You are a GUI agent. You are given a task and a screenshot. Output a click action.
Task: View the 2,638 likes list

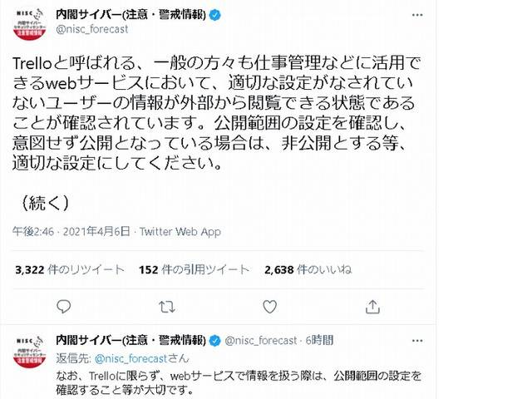click(x=308, y=270)
